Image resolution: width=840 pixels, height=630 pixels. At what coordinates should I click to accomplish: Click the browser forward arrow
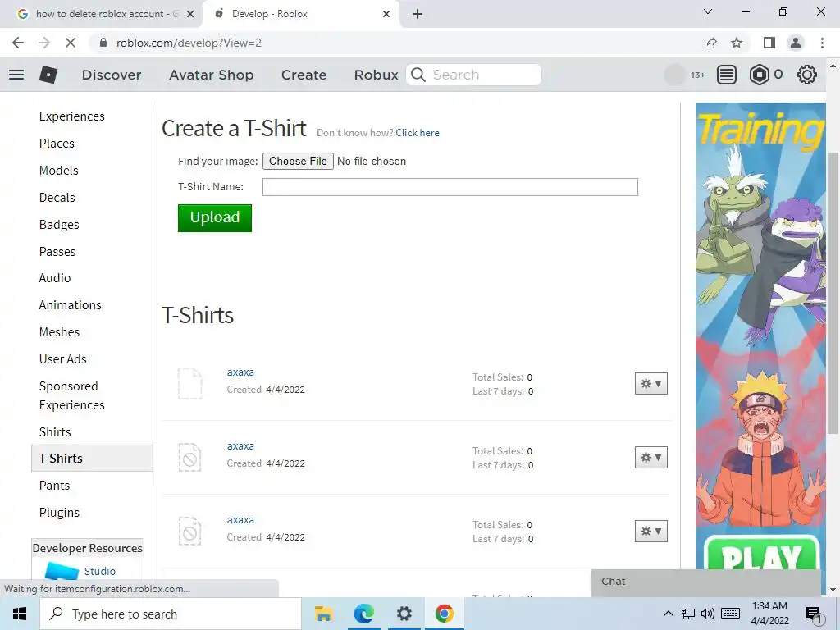coord(44,43)
